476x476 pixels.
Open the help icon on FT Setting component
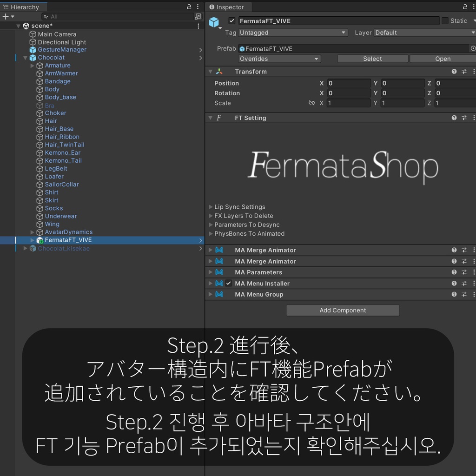click(x=454, y=118)
